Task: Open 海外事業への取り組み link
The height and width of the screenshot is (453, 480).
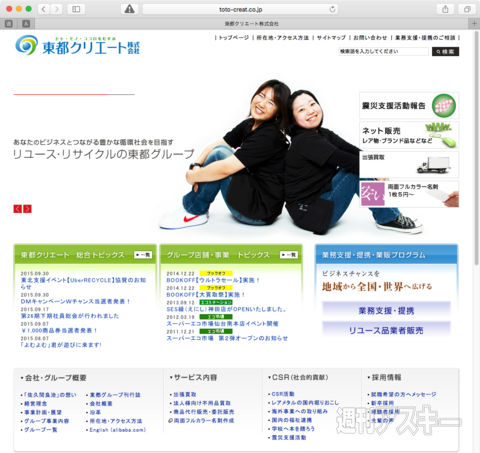Action: tap(299, 411)
